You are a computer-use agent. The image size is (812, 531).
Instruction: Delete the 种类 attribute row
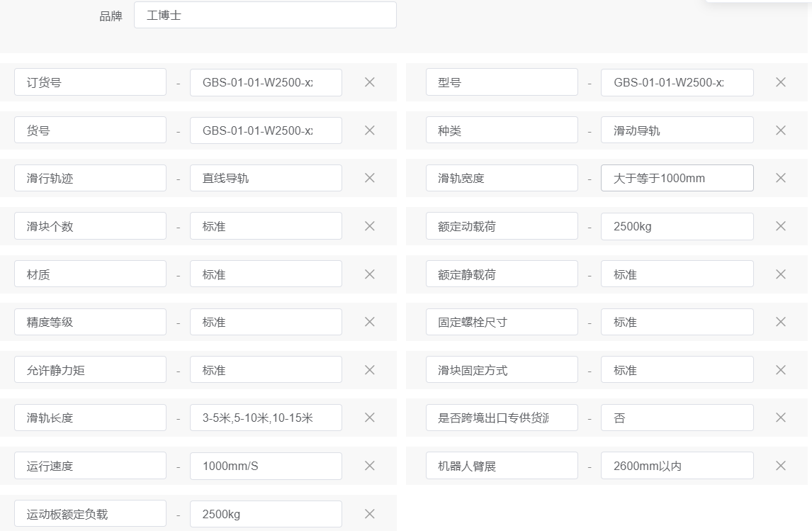tap(780, 130)
